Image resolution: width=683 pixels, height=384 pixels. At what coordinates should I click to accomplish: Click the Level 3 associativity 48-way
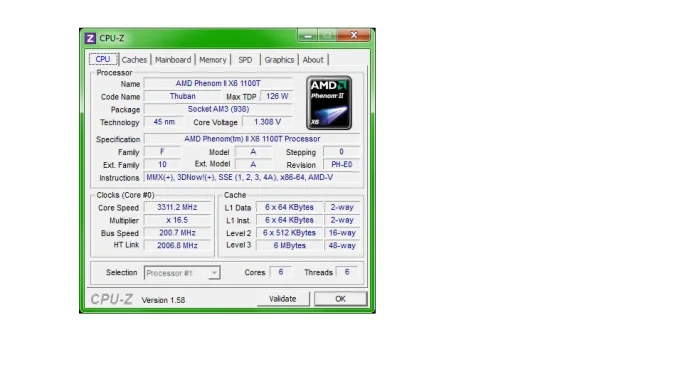[x=342, y=246]
